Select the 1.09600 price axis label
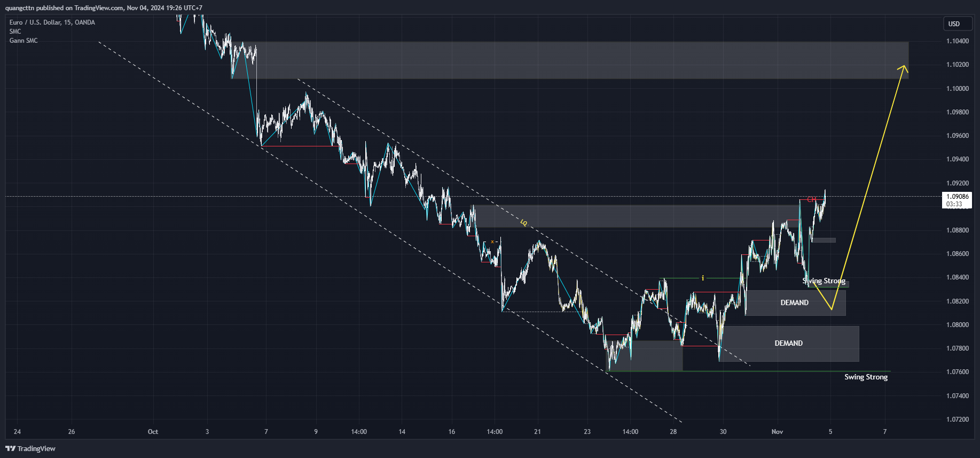Screen dimensions: 980x458 click(957, 136)
